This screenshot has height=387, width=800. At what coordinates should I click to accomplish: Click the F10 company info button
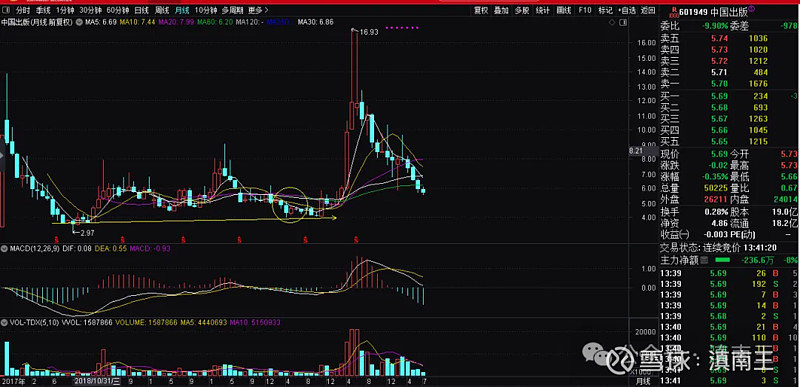(x=585, y=10)
